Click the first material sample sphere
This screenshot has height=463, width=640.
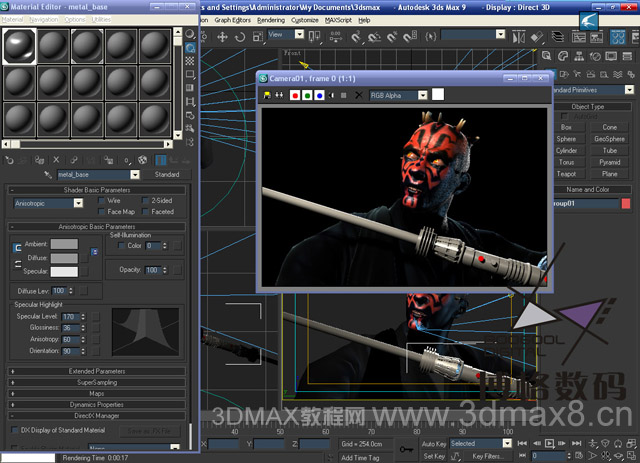tap(19, 45)
